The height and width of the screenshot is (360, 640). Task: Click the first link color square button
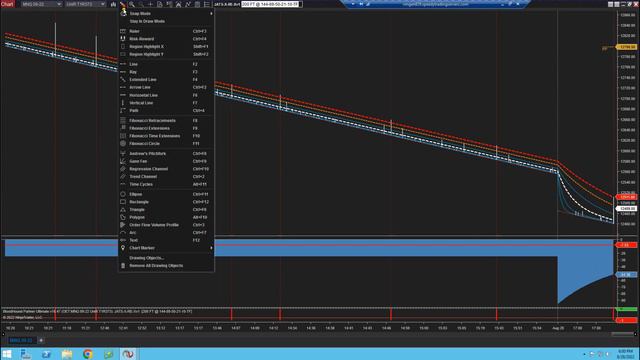pos(611,4)
